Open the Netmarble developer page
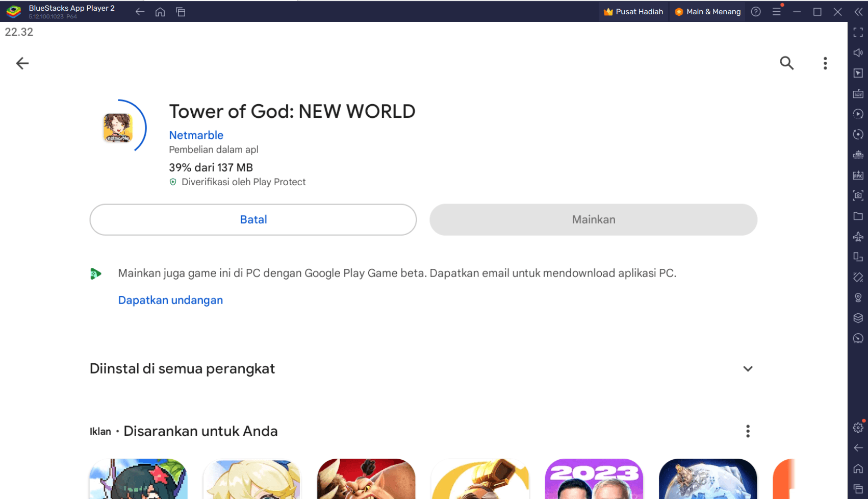Screen dimensions: 868x499 tap(196, 135)
